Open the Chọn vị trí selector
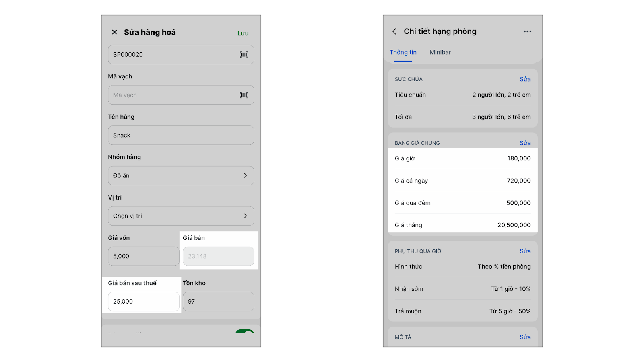644x362 pixels. click(181, 216)
